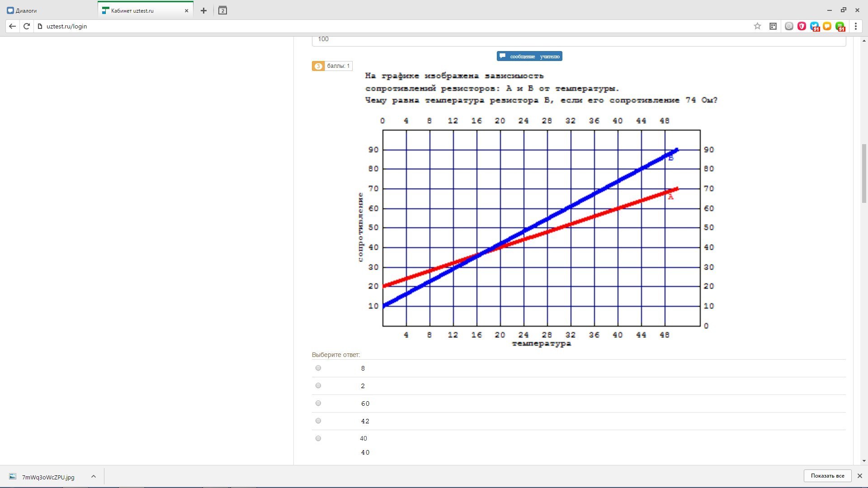This screenshot has height=488, width=868.
Task: Click the Показать все downloads button
Action: [827, 476]
